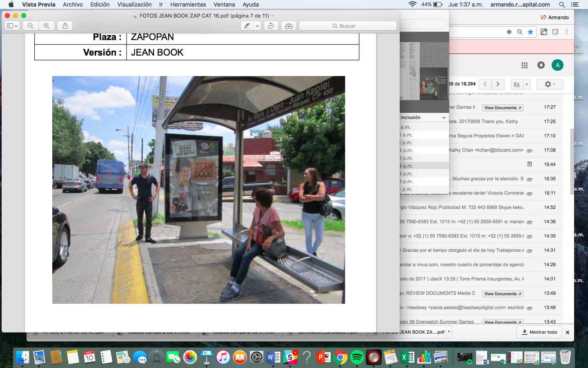This screenshot has width=588, height=368.
Task: Rotate the page with the rotate icon
Action: [271, 26]
